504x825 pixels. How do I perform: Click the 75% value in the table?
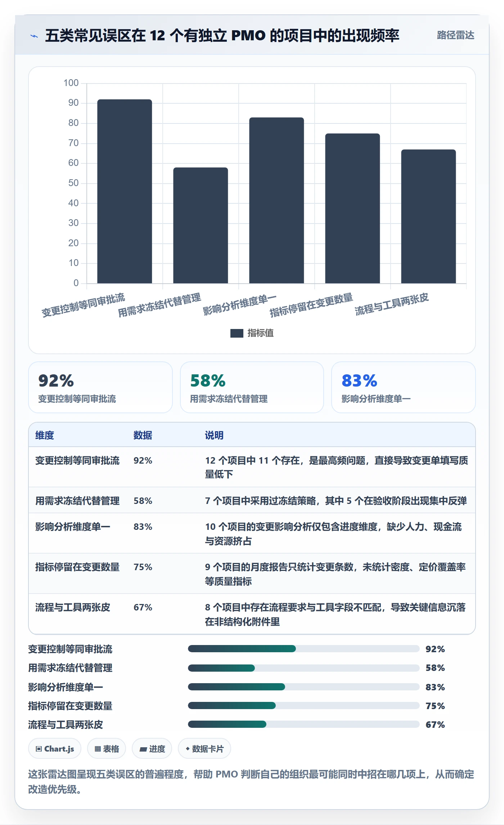point(143,567)
